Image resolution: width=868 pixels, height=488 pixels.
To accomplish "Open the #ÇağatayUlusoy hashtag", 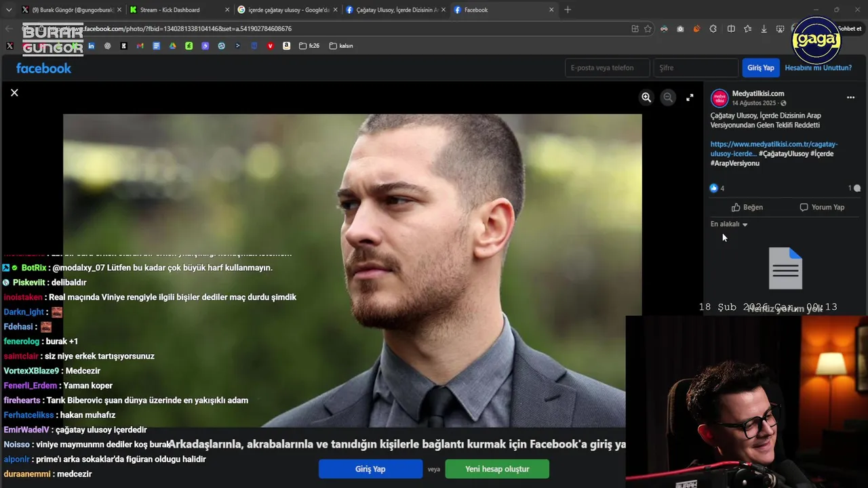I will click(784, 154).
